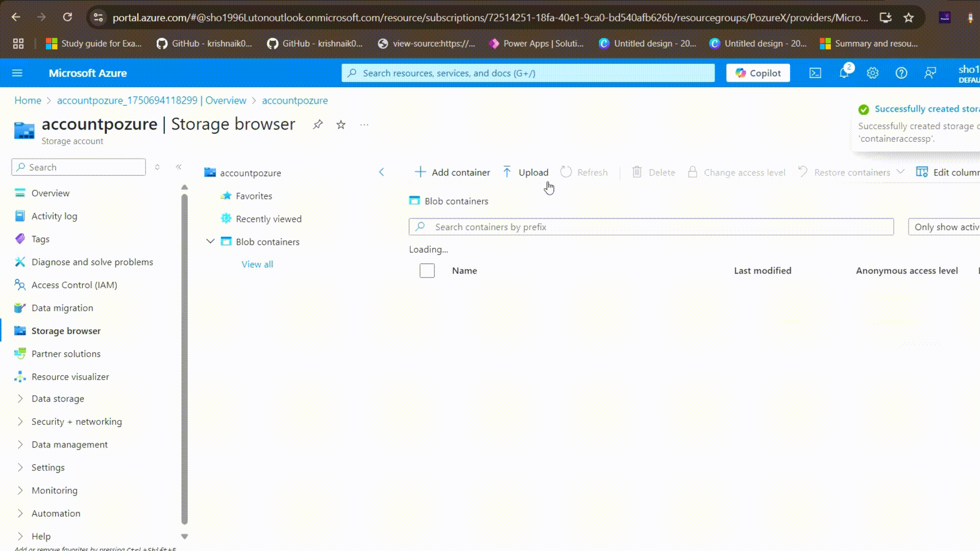Image resolution: width=980 pixels, height=551 pixels.
Task: Collapse the storage browser tree pane
Action: point(381,172)
